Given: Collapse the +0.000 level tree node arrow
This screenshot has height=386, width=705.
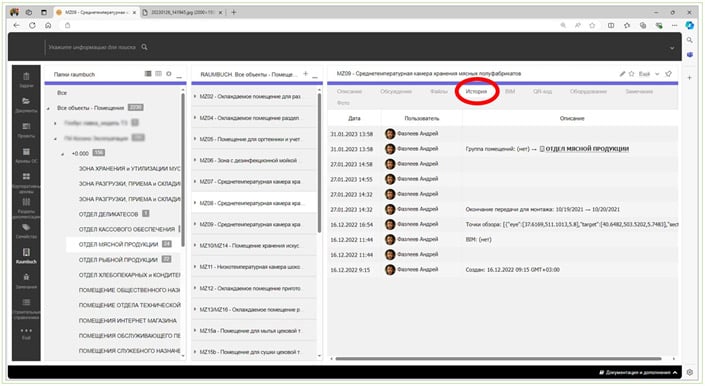Looking at the screenshot, I should coord(63,154).
